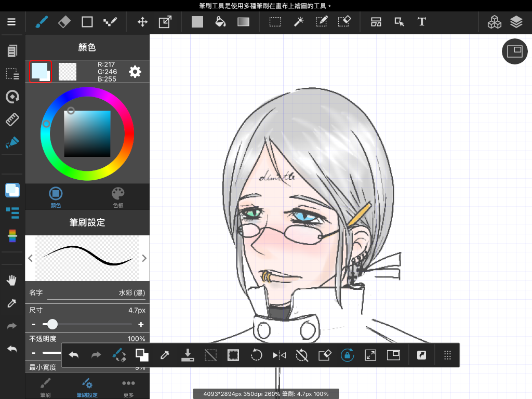Activate the Magic Wand tool
This screenshot has height=399, width=532.
tap(299, 22)
